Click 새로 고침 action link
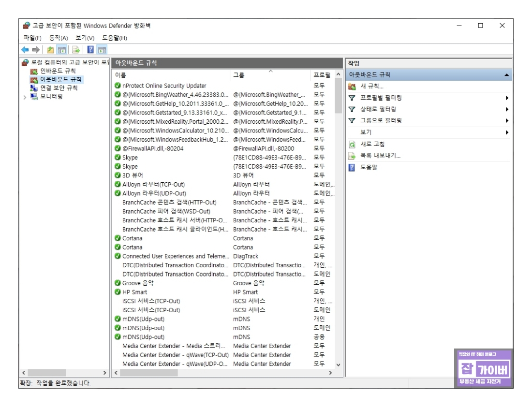 tap(372, 144)
